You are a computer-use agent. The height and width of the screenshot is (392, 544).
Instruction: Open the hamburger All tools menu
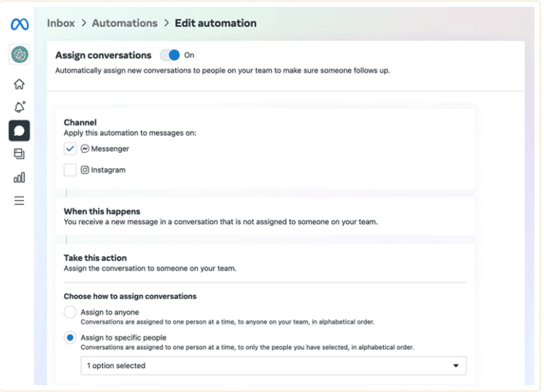pyautogui.click(x=19, y=201)
